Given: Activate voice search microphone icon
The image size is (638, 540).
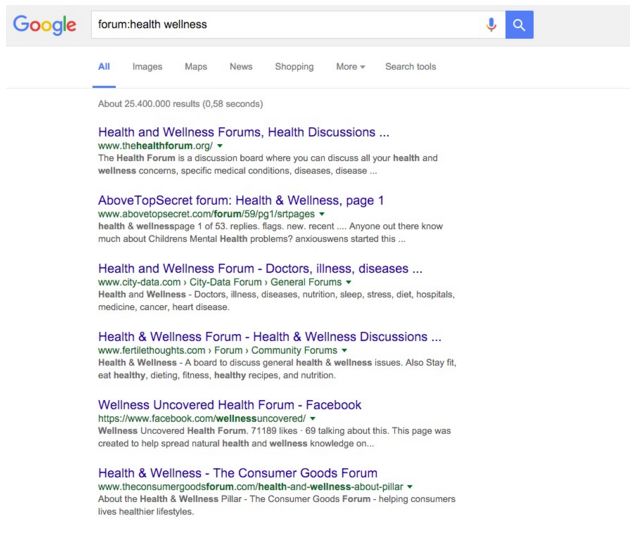Looking at the screenshot, I should pos(491,25).
